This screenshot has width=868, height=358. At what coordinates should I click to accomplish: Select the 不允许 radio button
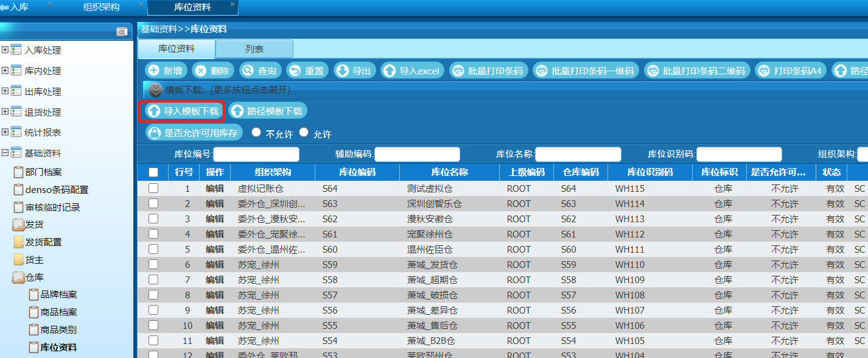pos(256,132)
